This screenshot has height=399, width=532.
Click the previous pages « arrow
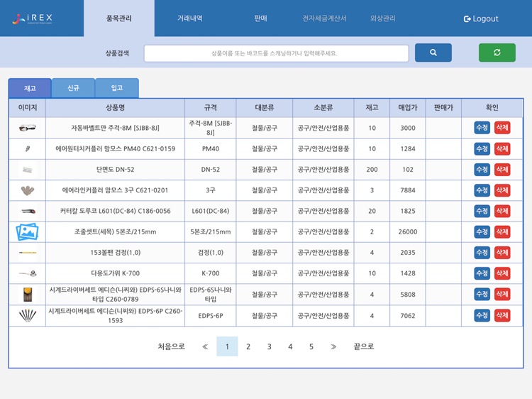click(x=205, y=346)
